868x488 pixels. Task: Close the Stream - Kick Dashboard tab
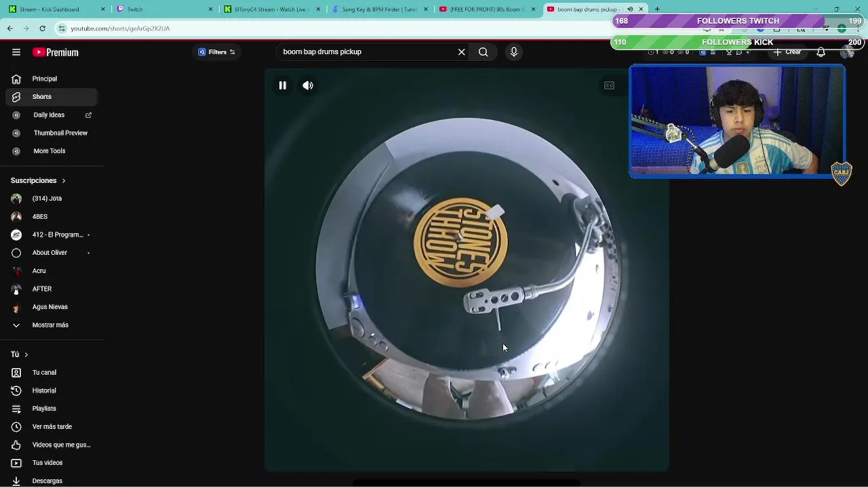(x=103, y=9)
